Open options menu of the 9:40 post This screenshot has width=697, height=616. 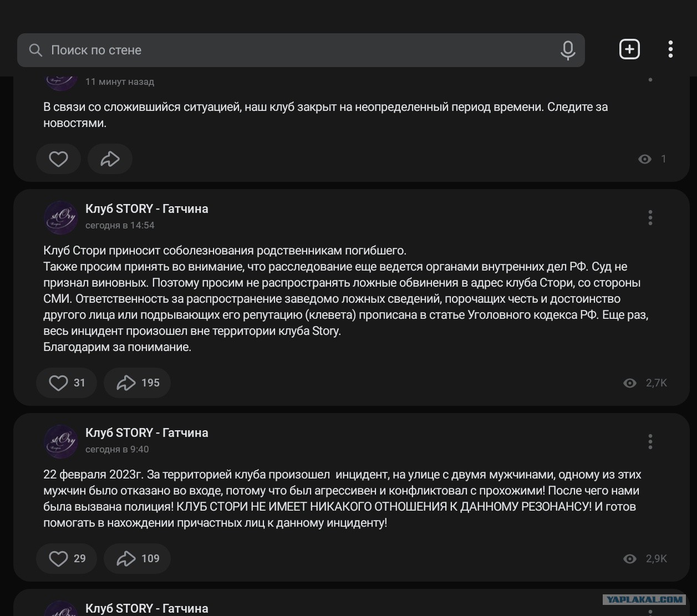click(650, 441)
